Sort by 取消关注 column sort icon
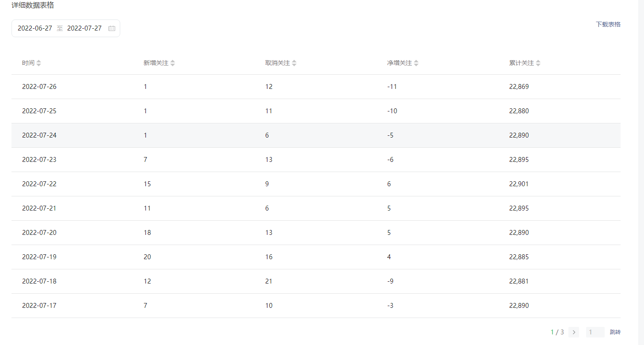644x345 pixels. tap(294, 63)
